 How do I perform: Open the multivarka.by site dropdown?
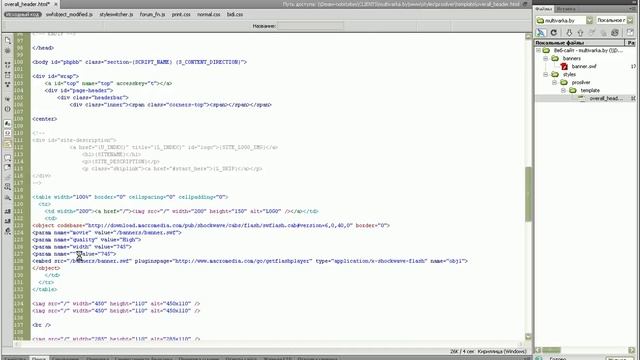(x=590, y=20)
